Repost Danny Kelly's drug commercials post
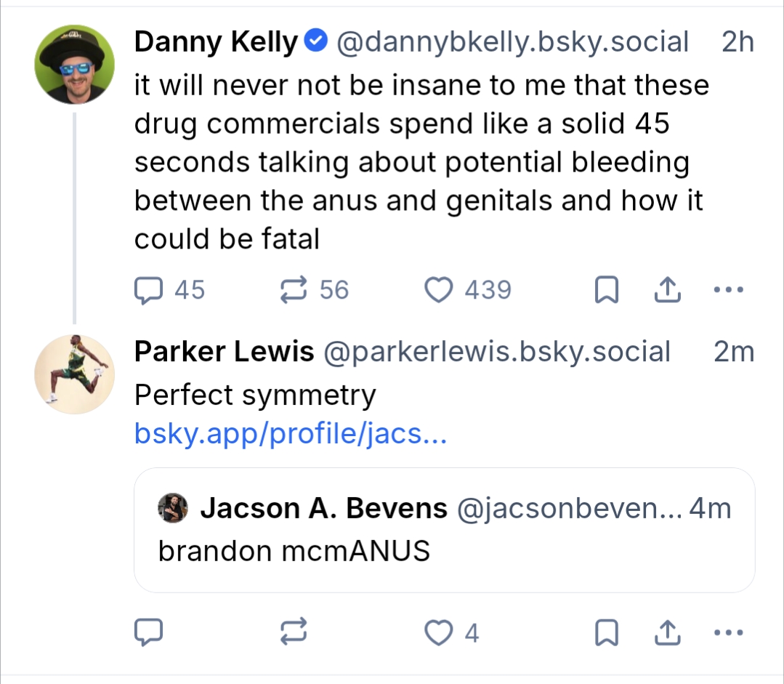 (x=294, y=291)
